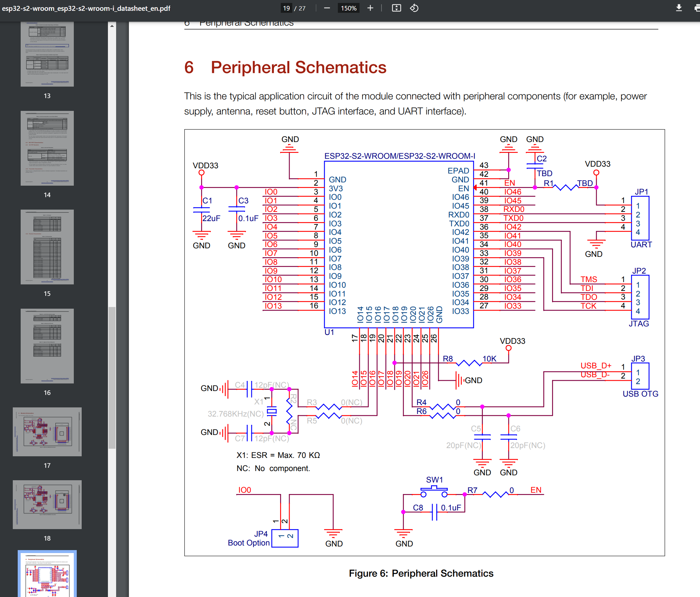The height and width of the screenshot is (597, 700).
Task: Click the print icon at far right
Action: 697,8
